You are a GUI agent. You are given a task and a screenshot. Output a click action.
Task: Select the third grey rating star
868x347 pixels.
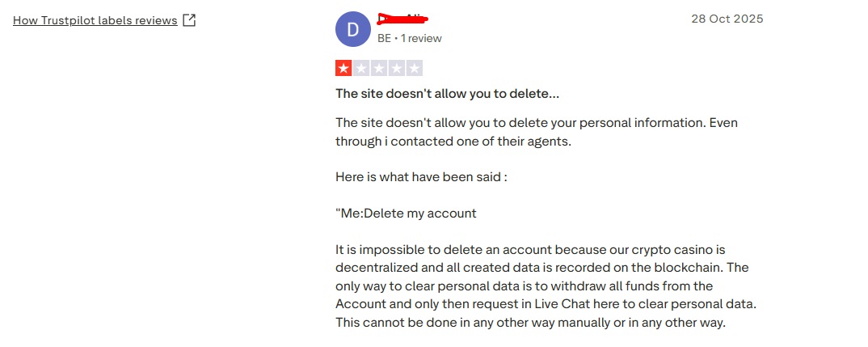click(x=379, y=69)
